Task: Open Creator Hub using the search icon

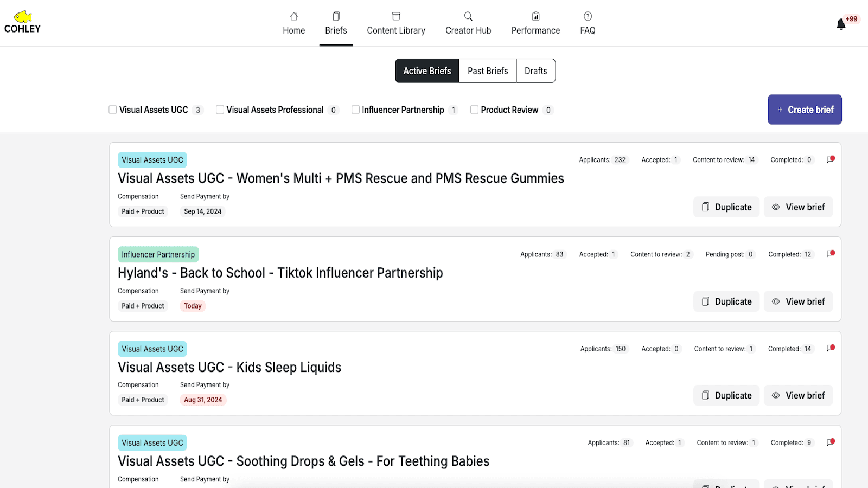Action: [468, 16]
